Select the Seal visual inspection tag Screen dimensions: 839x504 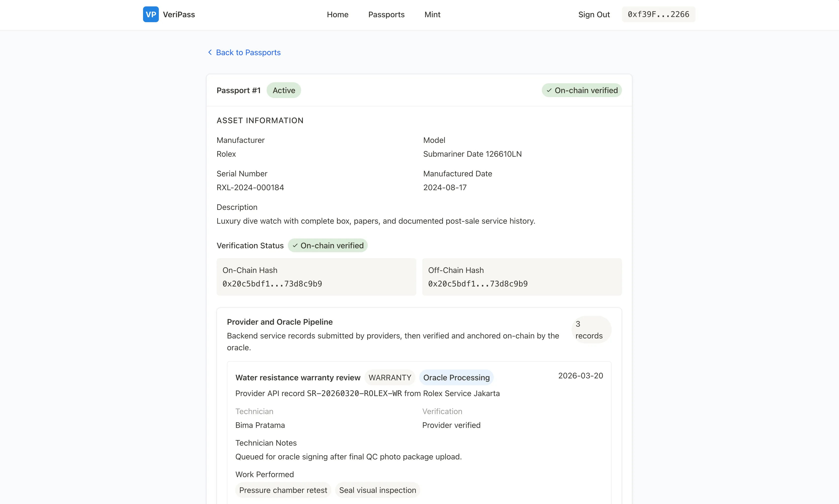pos(378,490)
